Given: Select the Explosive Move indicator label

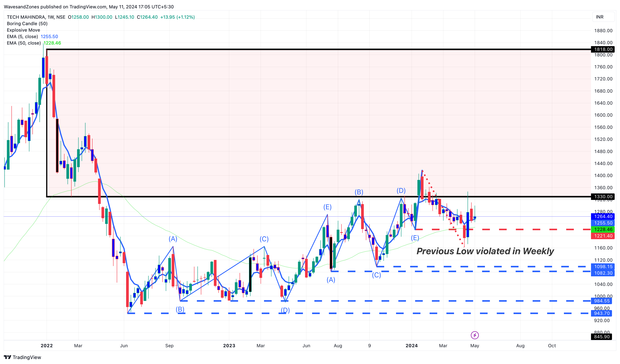Looking at the screenshot, I should click(x=23, y=30).
